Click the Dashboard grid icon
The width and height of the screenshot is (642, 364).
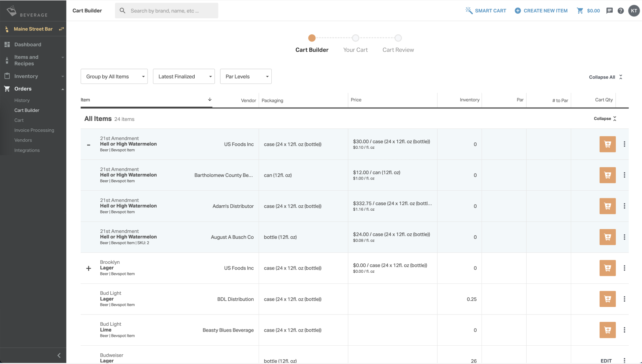(x=7, y=44)
